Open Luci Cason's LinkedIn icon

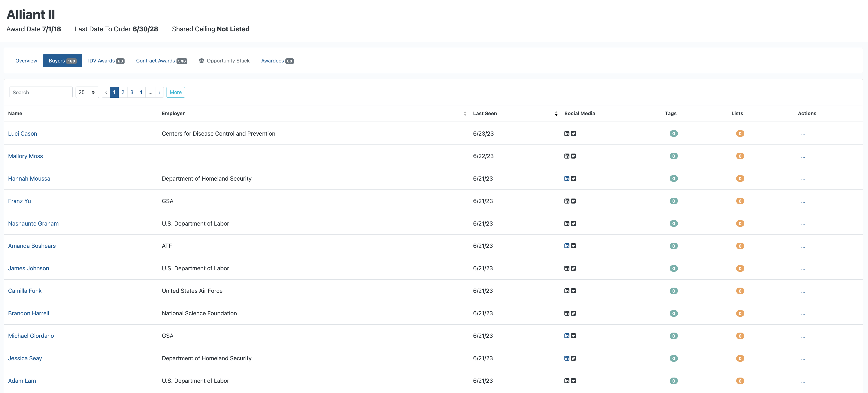click(566, 134)
